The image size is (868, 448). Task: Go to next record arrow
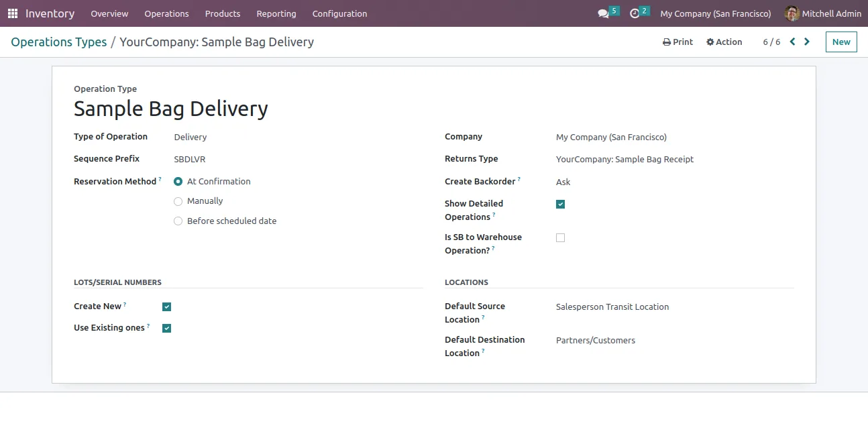coord(807,42)
